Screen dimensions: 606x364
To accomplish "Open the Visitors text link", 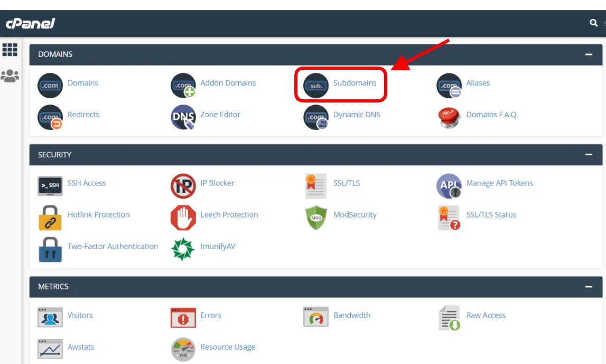I will click(x=80, y=315).
